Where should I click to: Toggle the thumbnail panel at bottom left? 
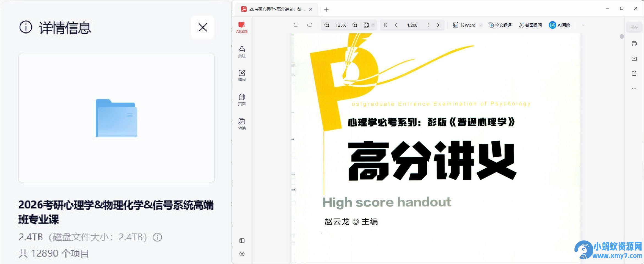242,240
